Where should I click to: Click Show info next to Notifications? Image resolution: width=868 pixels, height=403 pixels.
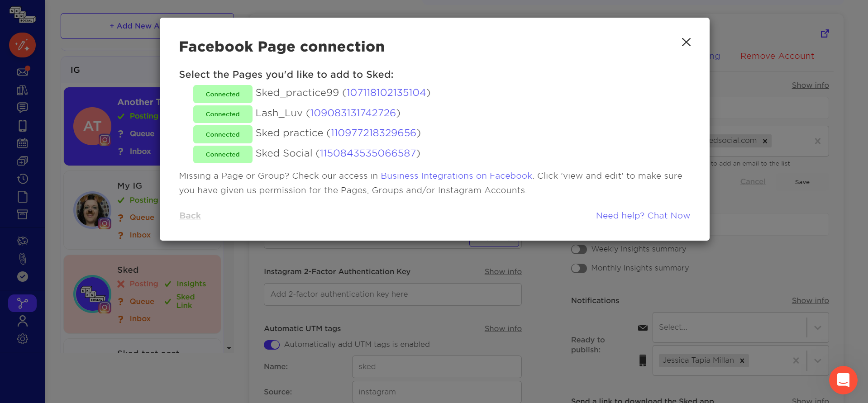(810, 300)
